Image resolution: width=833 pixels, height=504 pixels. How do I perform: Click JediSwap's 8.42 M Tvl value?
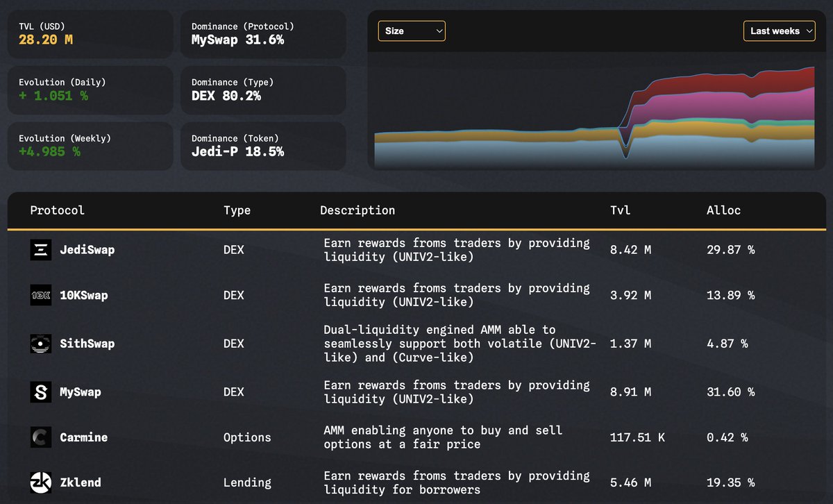click(630, 250)
